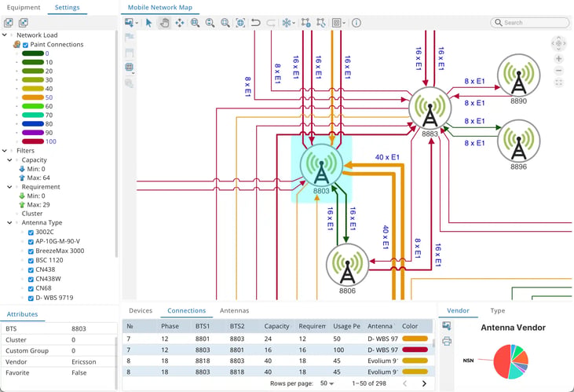Screen dimensions: 574x392
Task: Sort by the Phase column header
Action: point(170,326)
